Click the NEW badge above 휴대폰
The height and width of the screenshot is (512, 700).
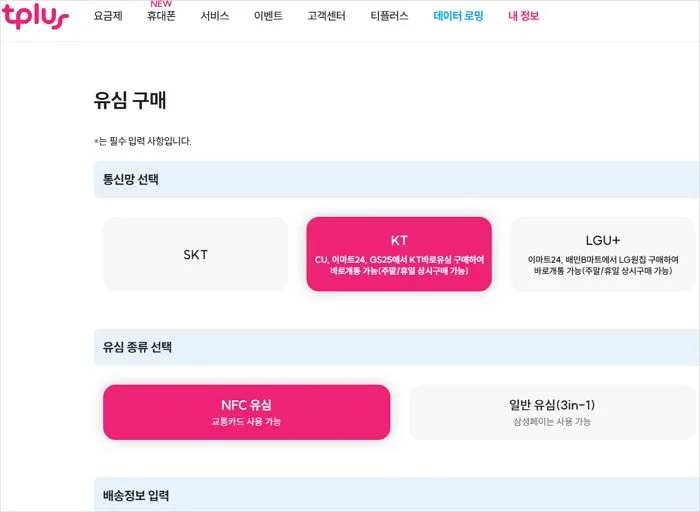click(160, 4)
